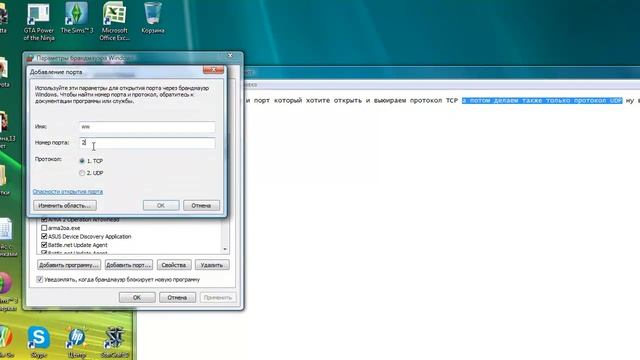Select the 2. UDP protocol radio button

coord(82,173)
